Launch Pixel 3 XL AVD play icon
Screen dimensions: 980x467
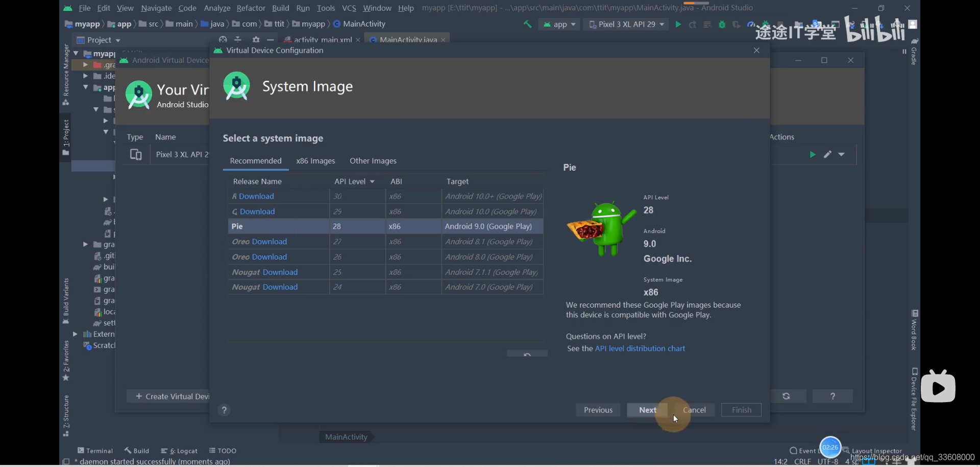(813, 154)
